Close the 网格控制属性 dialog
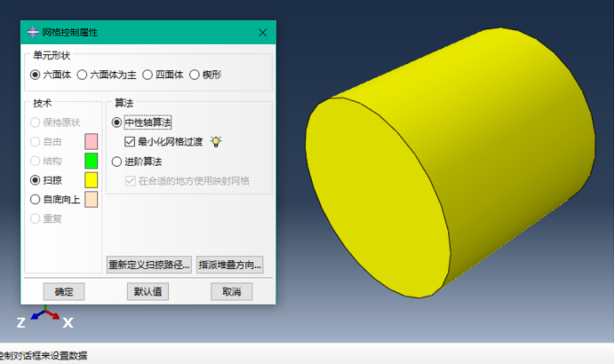The height and width of the screenshot is (364, 615). (262, 33)
